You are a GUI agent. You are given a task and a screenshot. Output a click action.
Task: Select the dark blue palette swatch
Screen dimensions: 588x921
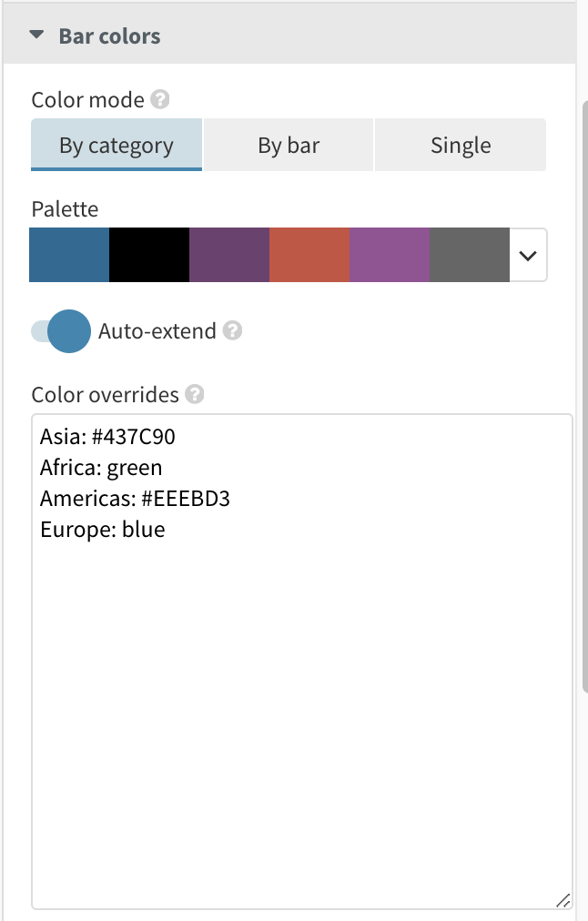click(69, 255)
